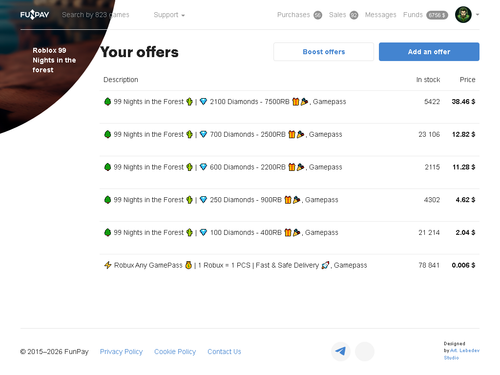Click the money bag icon in Robux offer
Image resolution: width=500 pixels, height=375 pixels.
click(x=188, y=265)
